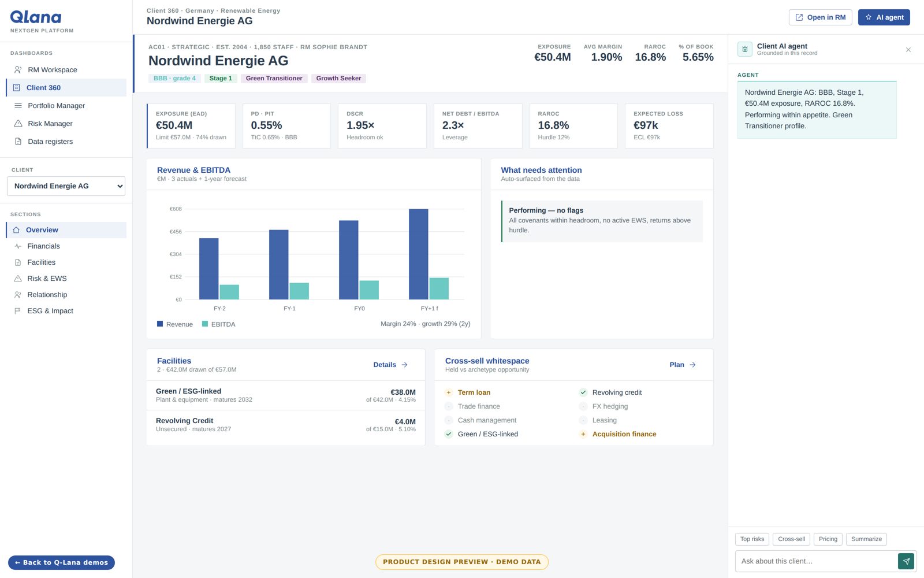
Task: Click the check icon beside Green / ESG-linked
Action: click(449, 434)
